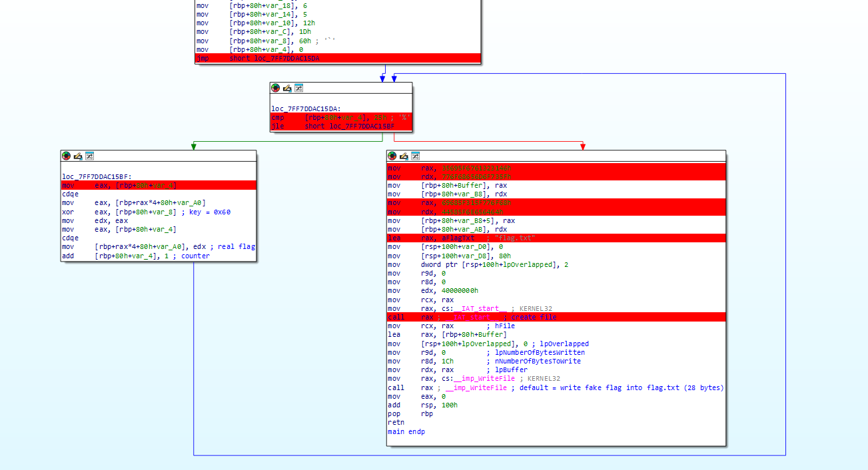The width and height of the screenshot is (868, 470).
Task: Click the group nodes icon on the loc_7FF7DDAC15DA block
Action: (x=298, y=88)
